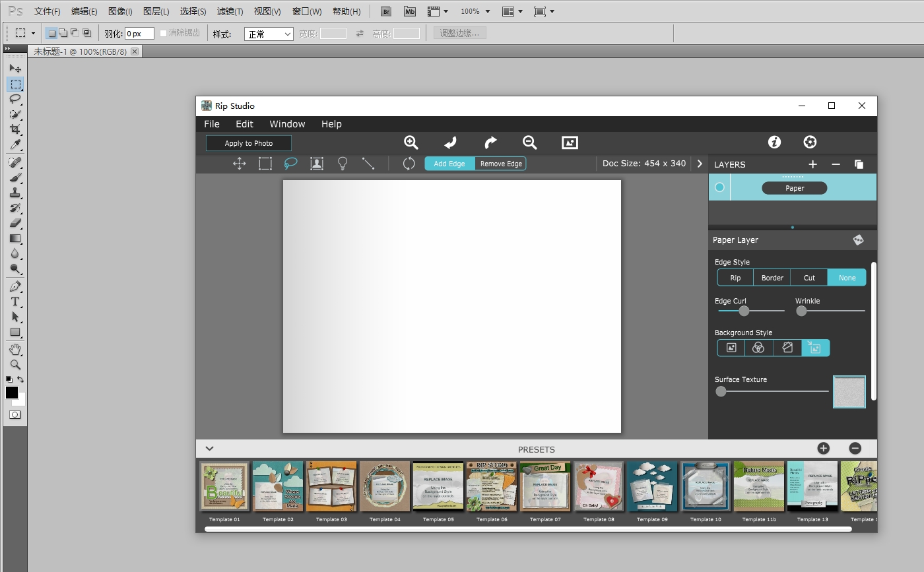Select Rip Studio lasso edge tool

(x=291, y=164)
